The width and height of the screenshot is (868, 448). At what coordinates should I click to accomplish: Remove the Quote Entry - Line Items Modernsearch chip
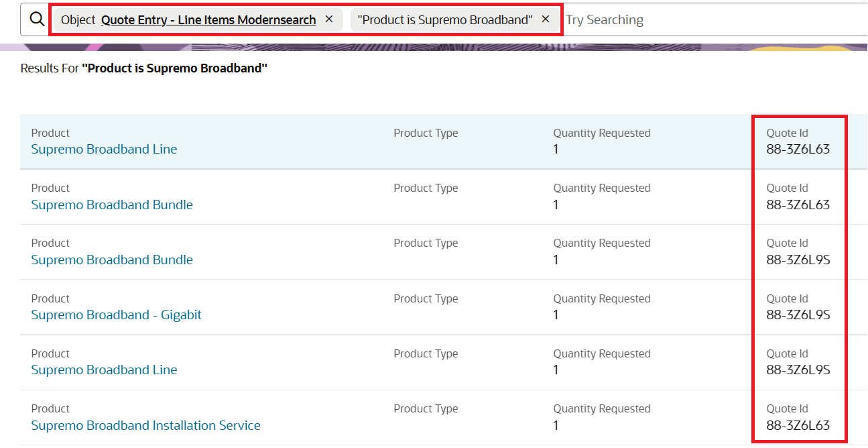tap(329, 19)
